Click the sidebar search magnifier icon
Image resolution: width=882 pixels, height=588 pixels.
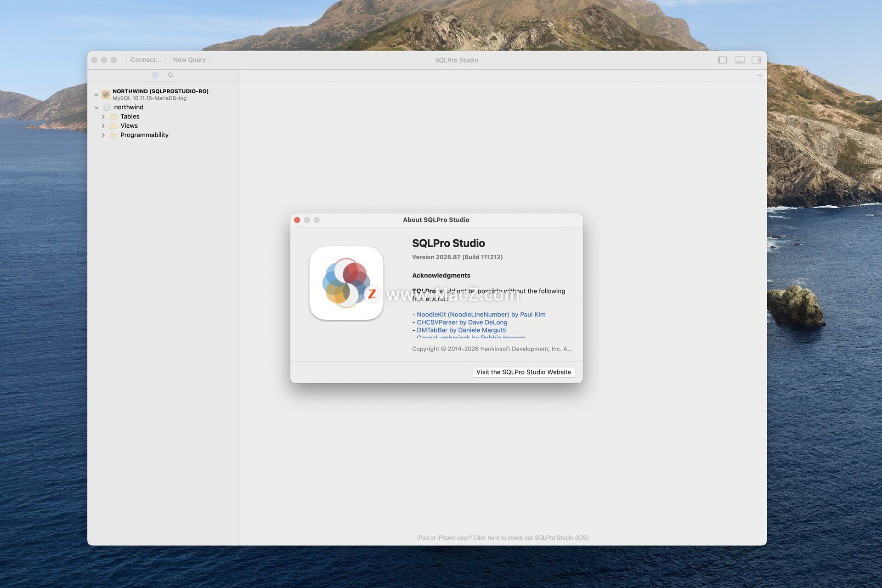[x=170, y=75]
